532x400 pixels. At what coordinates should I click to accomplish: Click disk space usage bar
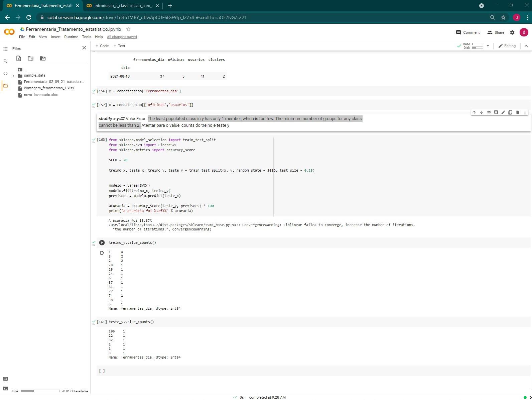40,391
